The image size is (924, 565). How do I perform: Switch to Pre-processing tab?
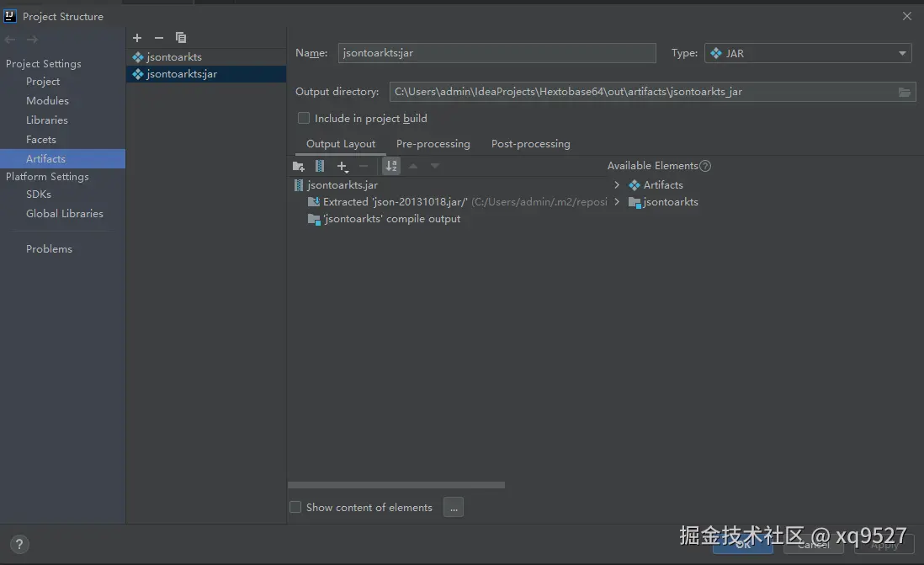[433, 144]
